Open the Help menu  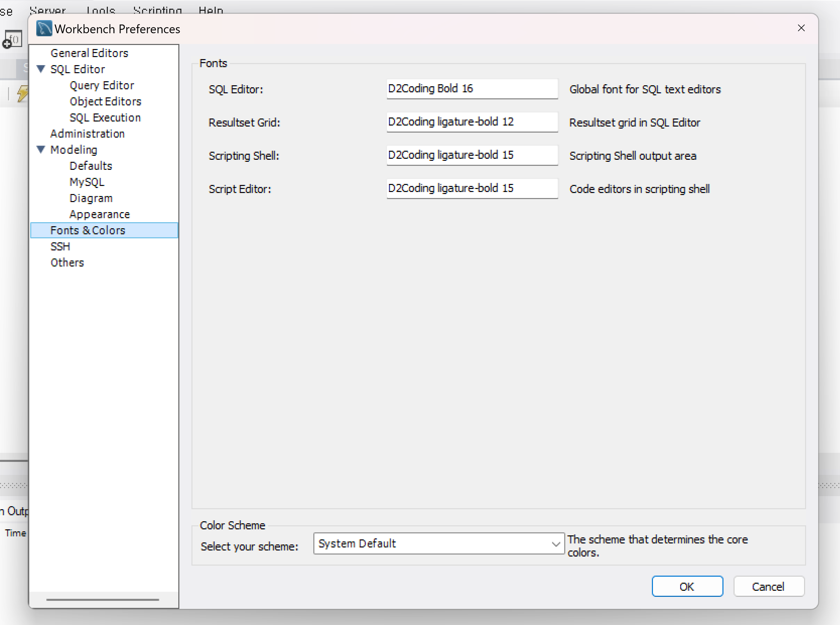pos(211,10)
